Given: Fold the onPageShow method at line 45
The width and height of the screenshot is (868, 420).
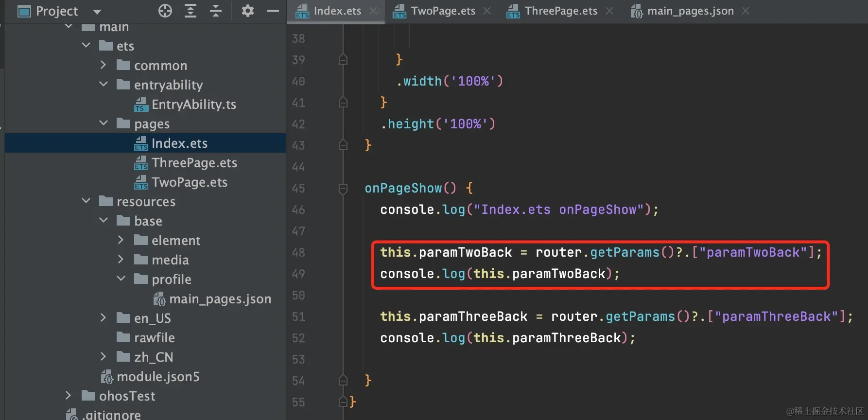Looking at the screenshot, I should [343, 188].
